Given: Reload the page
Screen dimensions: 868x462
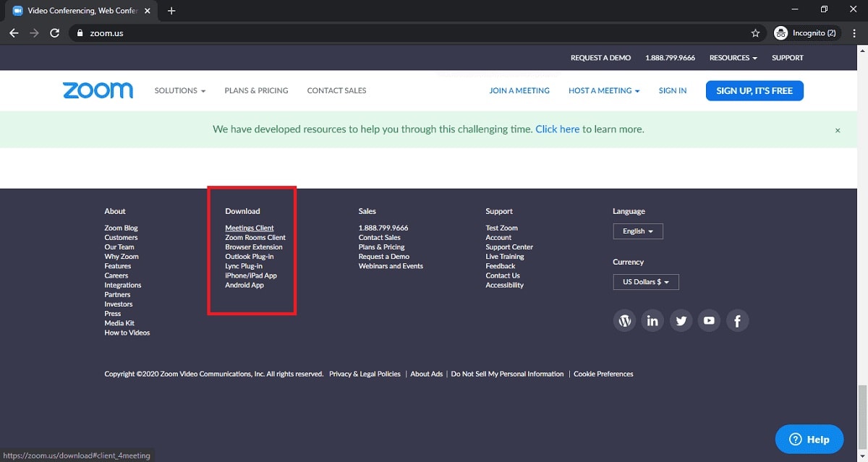Looking at the screenshot, I should (54, 33).
